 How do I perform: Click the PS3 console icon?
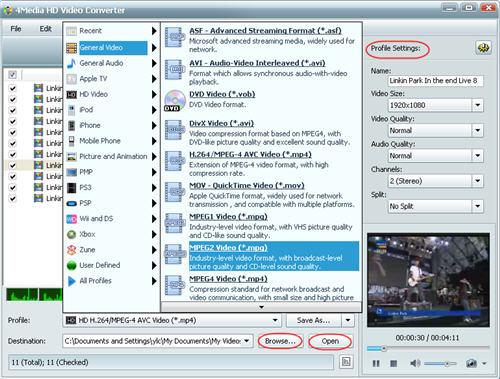coord(71,188)
